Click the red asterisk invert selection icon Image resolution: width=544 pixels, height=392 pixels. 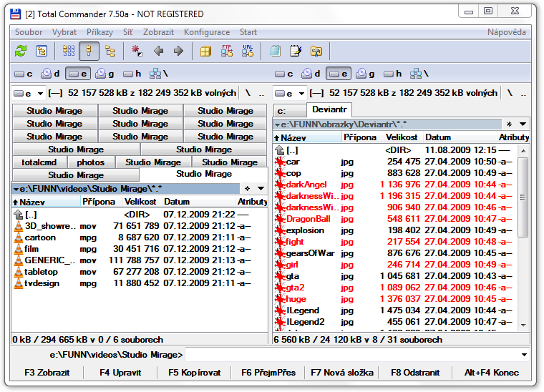click(136, 51)
